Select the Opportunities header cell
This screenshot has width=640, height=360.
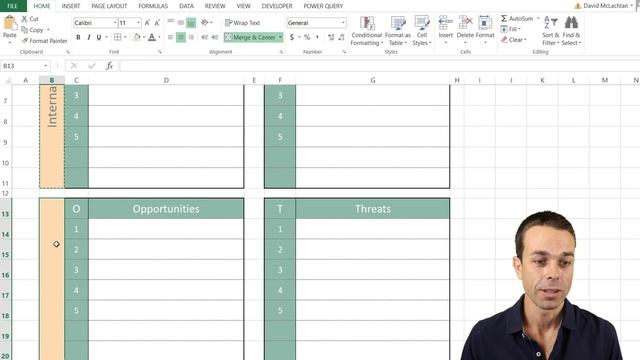[166, 209]
